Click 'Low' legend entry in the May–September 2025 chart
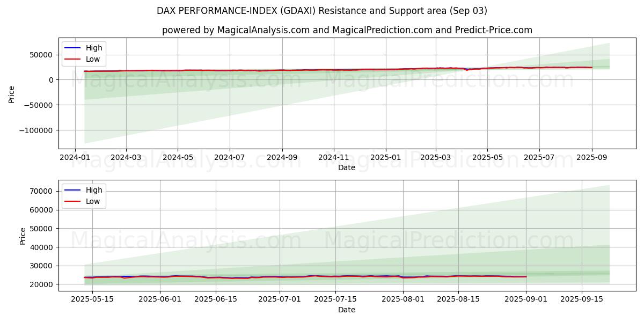 tap(83, 202)
